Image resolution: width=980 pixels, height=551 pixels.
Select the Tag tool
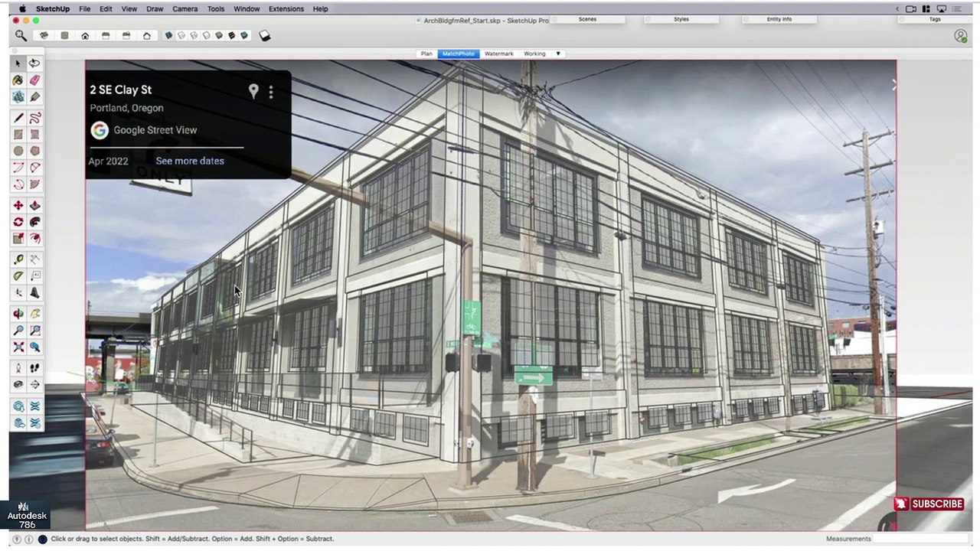[34, 96]
